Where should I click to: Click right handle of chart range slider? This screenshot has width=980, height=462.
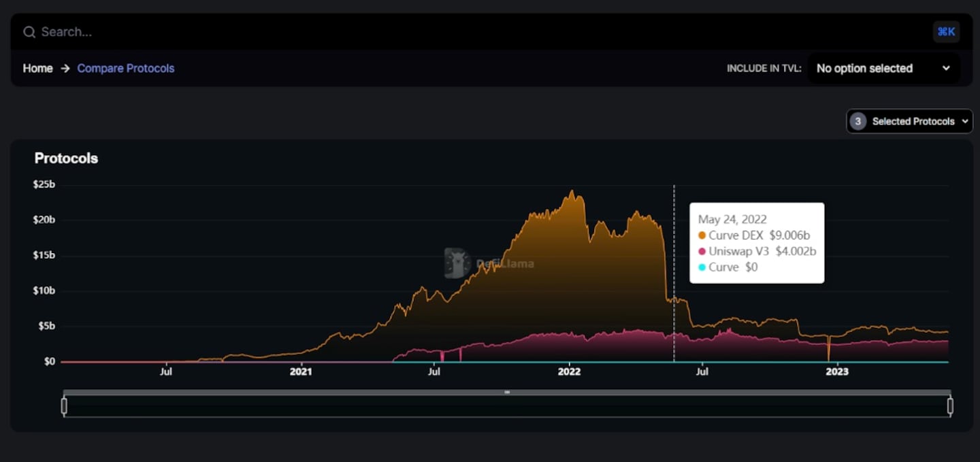pyautogui.click(x=950, y=406)
